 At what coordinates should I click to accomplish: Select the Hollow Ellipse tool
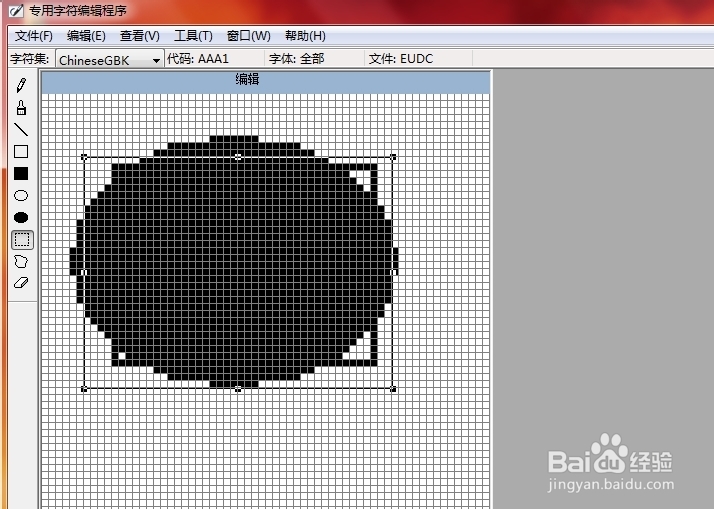tap(21, 195)
